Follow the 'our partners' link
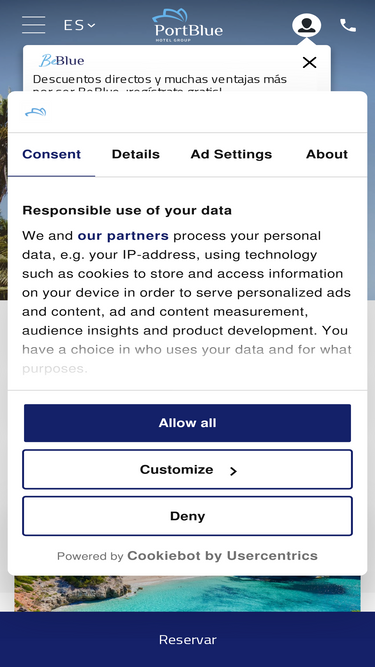Screen dimensions: 375x667 click(123, 236)
